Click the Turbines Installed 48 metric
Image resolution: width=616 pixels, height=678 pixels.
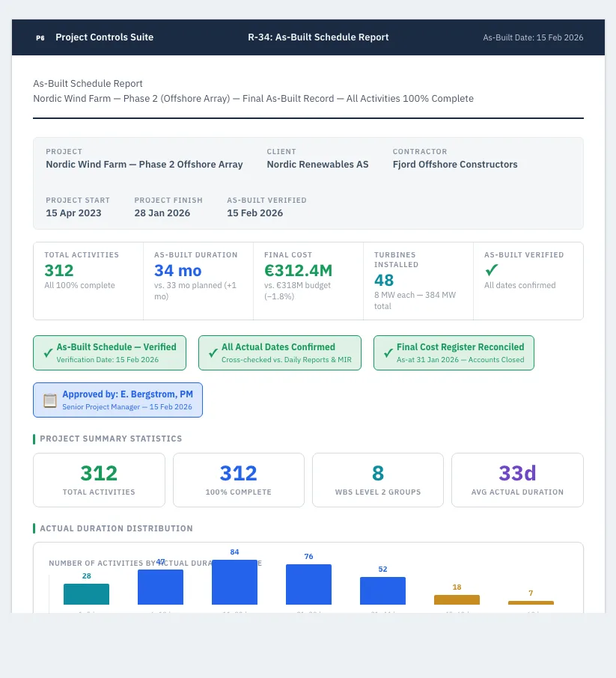coord(418,281)
